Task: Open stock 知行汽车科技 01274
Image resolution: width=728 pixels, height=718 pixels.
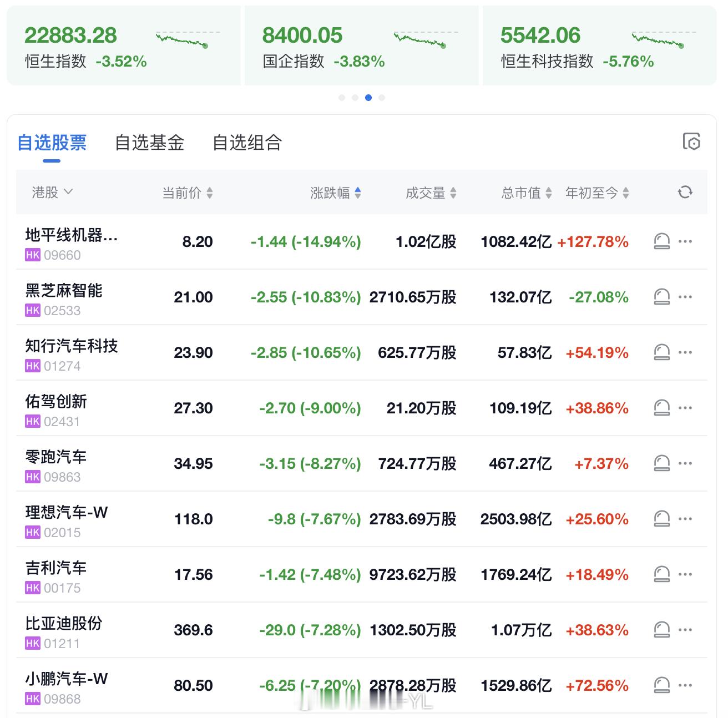Action: pyautogui.click(x=72, y=355)
